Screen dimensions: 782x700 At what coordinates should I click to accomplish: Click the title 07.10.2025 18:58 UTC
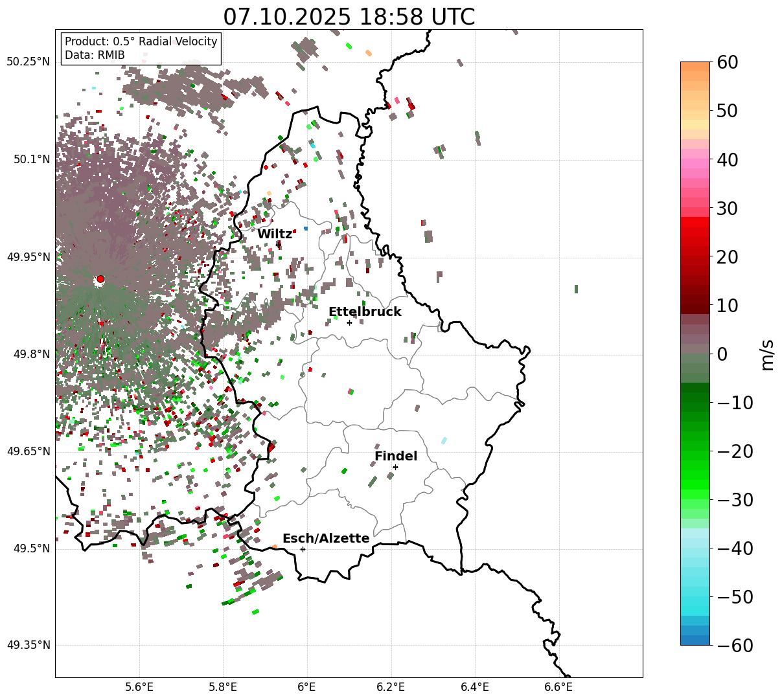tap(349, 17)
